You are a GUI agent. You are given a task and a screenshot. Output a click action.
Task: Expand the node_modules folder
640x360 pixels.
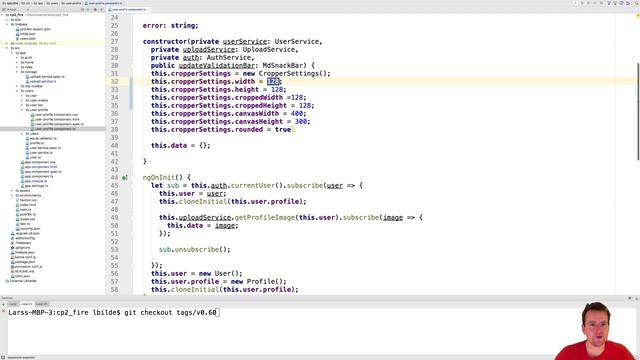pyautogui.click(x=7, y=43)
